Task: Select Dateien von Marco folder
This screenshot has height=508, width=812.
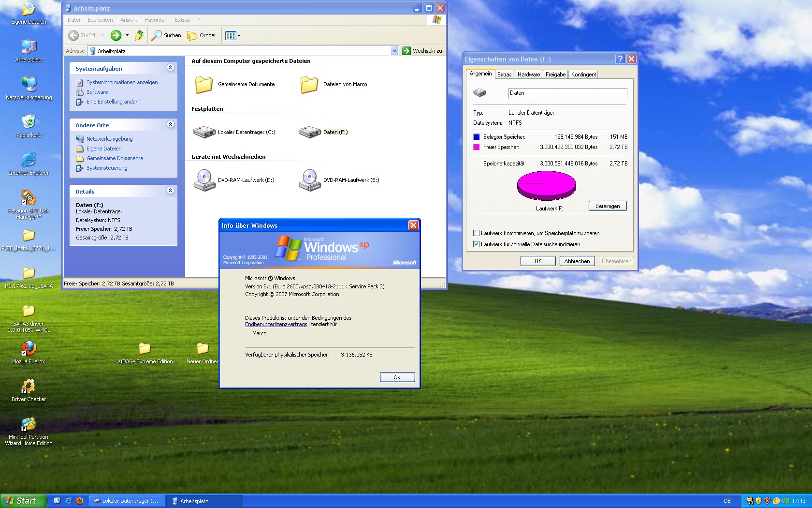Action: 333,84
